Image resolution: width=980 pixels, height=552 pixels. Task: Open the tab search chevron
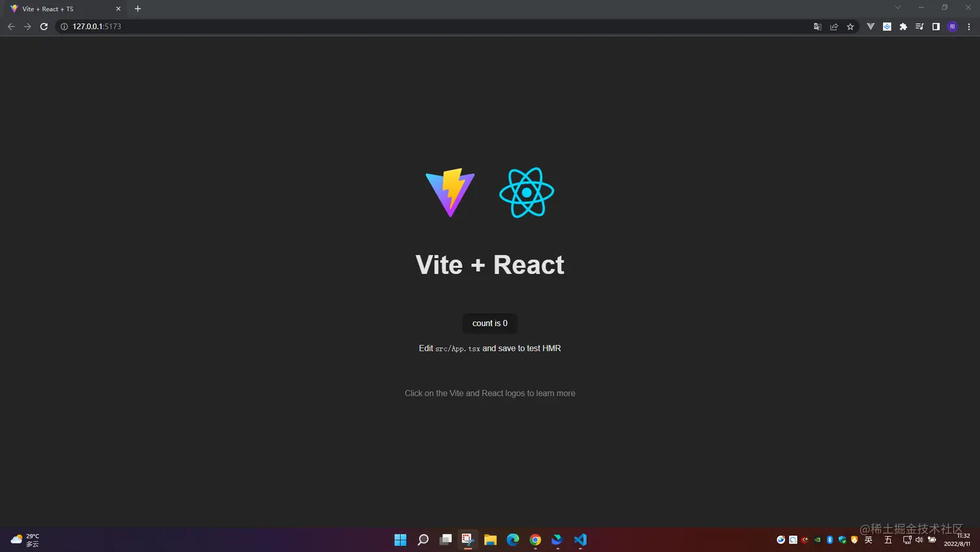(x=898, y=8)
